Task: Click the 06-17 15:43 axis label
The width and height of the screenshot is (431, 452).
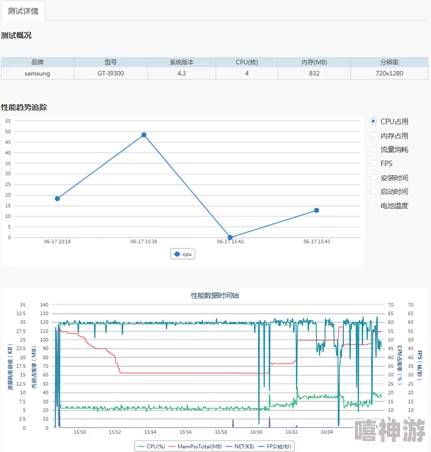Action: coord(317,241)
